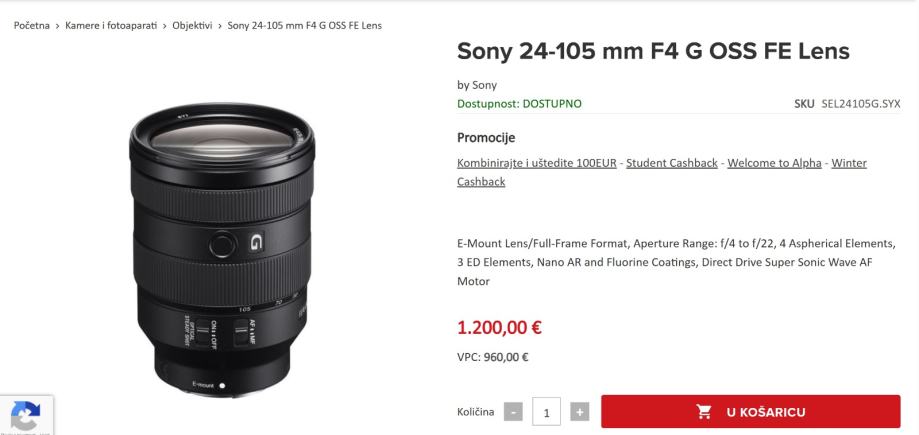The width and height of the screenshot is (919, 435).
Task: Decrease quantity with the minus button
Action: [x=513, y=412]
